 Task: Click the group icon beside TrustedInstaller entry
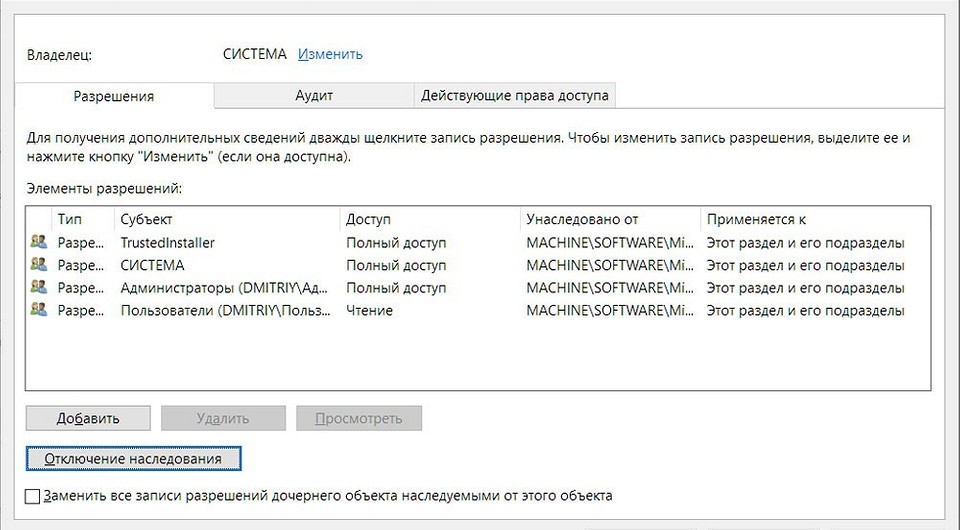pos(39,242)
